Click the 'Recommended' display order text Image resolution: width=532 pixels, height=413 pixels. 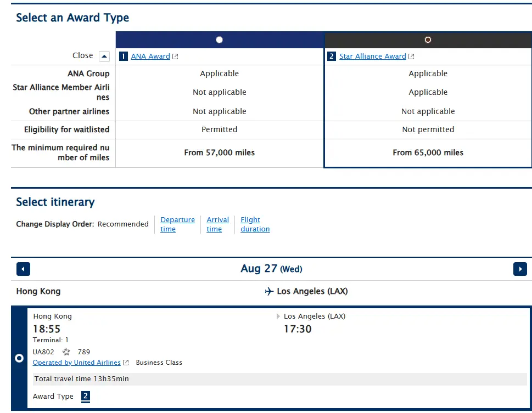click(123, 224)
